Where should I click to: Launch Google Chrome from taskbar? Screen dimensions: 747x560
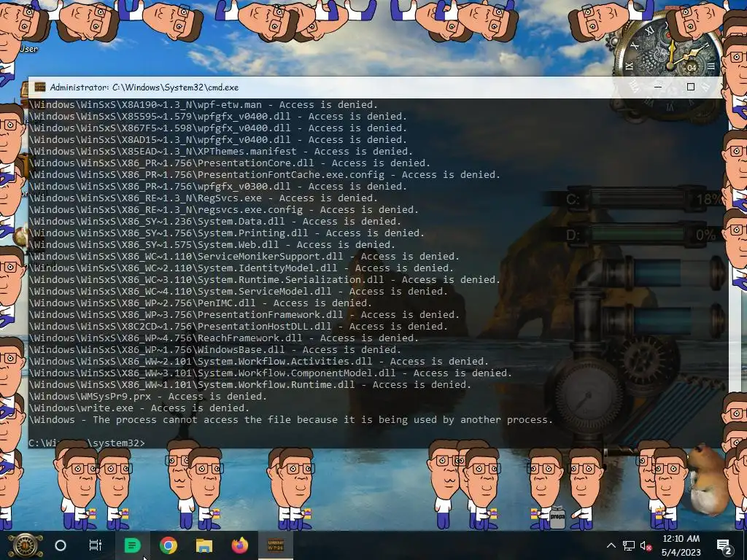(169, 545)
